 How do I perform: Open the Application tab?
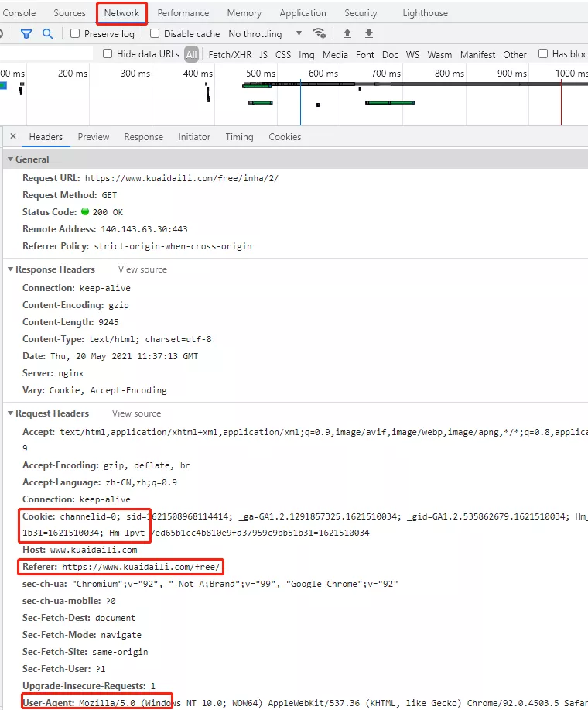pos(303,13)
